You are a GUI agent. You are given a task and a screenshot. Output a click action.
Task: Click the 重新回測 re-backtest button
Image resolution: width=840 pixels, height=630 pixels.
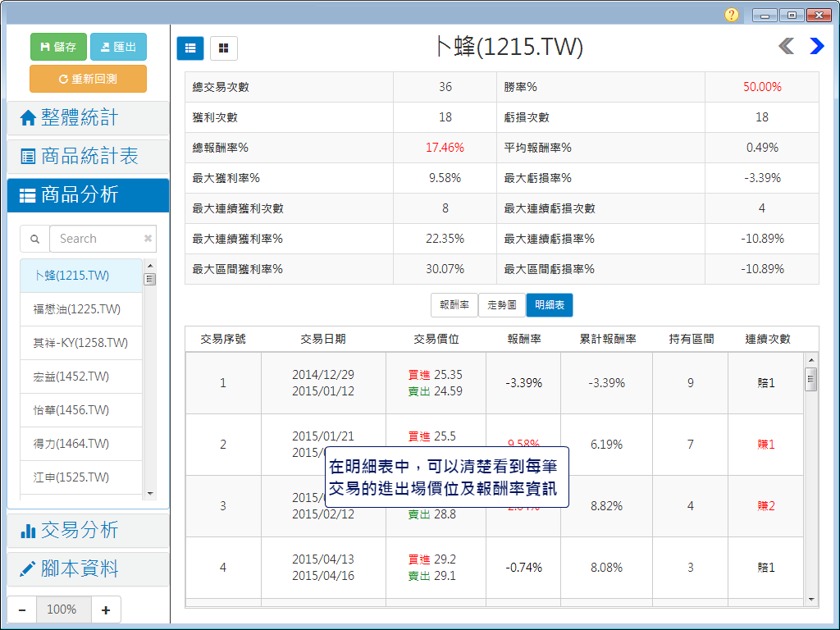[x=88, y=79]
